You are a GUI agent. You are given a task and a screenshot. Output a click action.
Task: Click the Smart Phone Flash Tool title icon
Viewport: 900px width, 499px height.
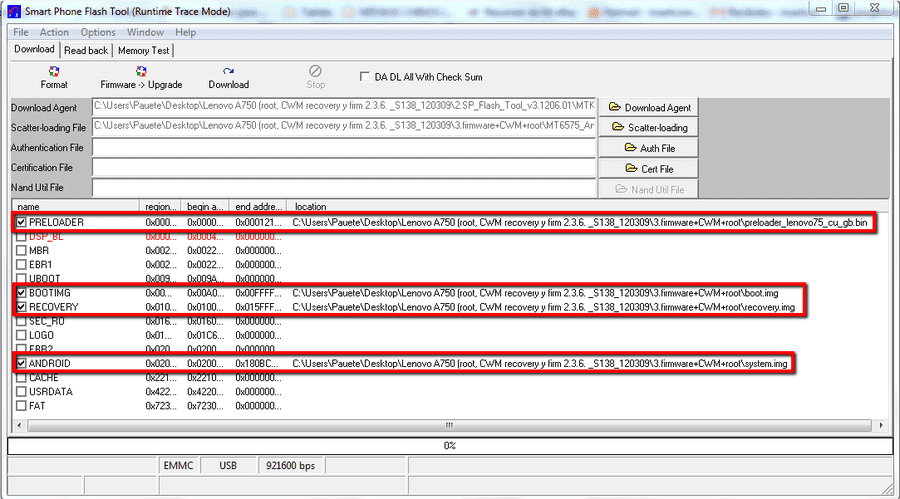click(x=14, y=11)
